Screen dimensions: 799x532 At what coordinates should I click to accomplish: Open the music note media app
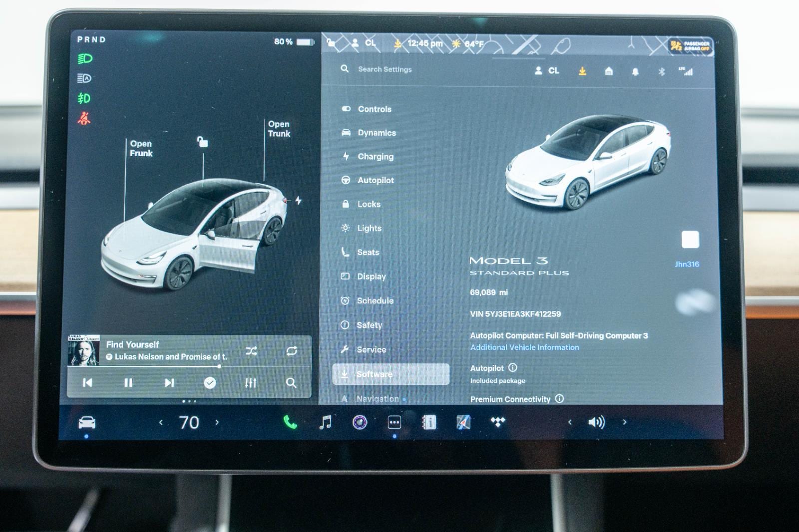click(325, 422)
